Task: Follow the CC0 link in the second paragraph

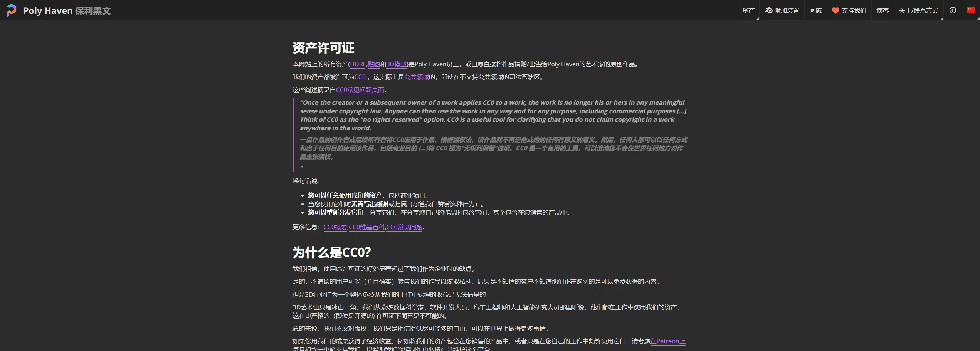Action: (360, 77)
